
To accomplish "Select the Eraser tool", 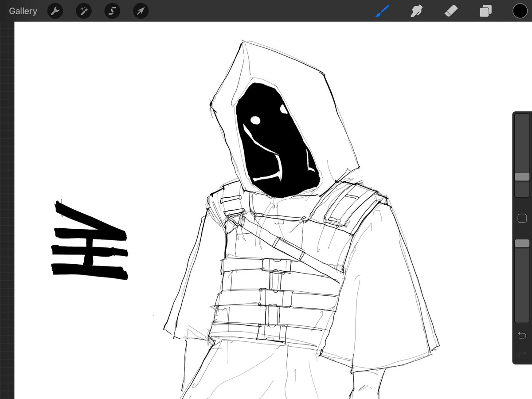I will tap(451, 11).
